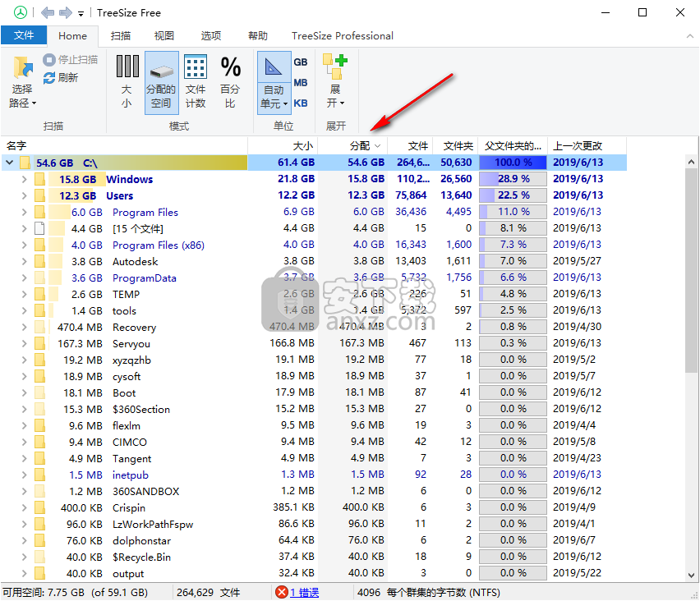Open the 文件 menu
The width and height of the screenshot is (700, 601).
pyautogui.click(x=24, y=35)
